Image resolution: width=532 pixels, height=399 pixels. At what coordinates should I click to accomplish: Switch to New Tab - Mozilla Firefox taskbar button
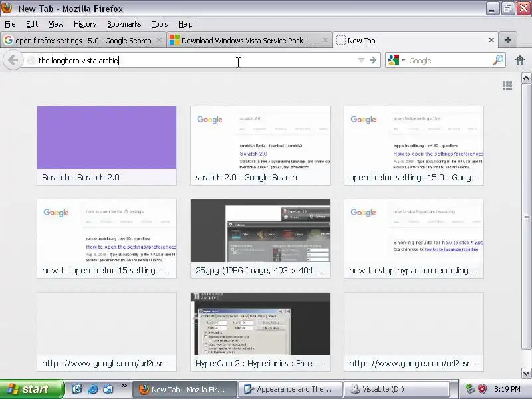click(184, 389)
